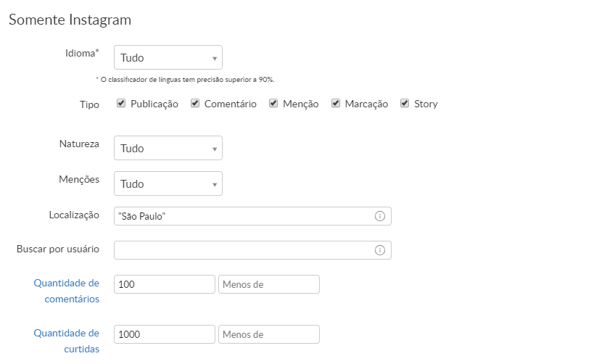Toggle the Menção checkbox
The width and height of the screenshot is (607, 364).
pos(273,104)
